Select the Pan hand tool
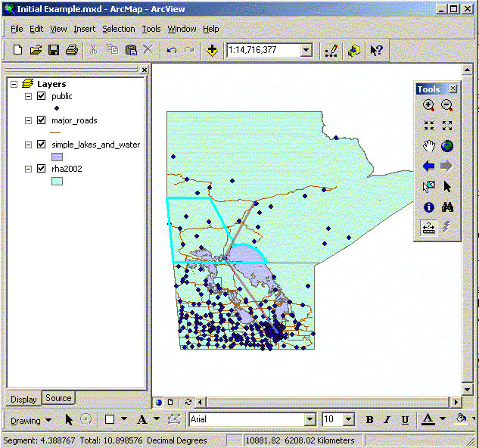This screenshot has height=448, width=479. pos(429,146)
